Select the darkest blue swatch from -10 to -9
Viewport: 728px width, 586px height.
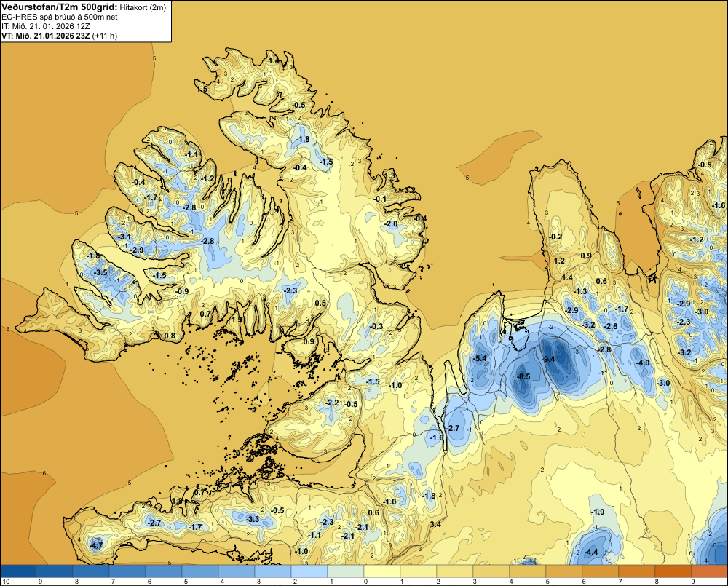[x=19, y=570]
